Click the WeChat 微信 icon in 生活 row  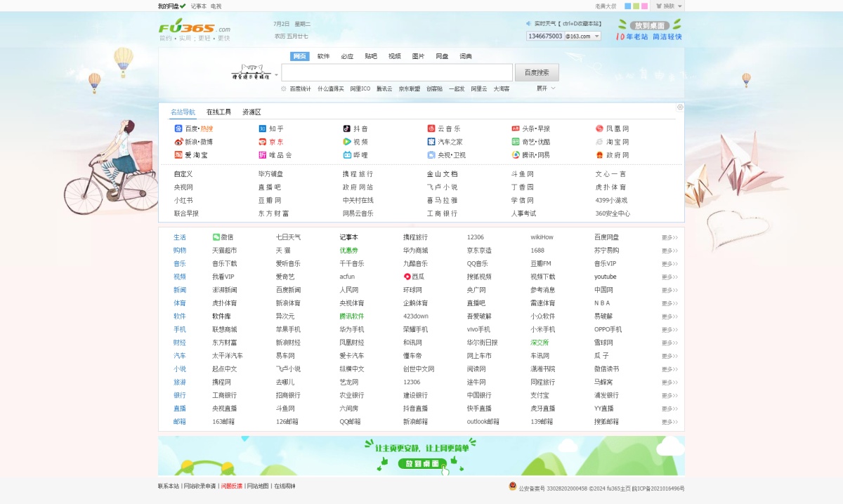point(216,237)
